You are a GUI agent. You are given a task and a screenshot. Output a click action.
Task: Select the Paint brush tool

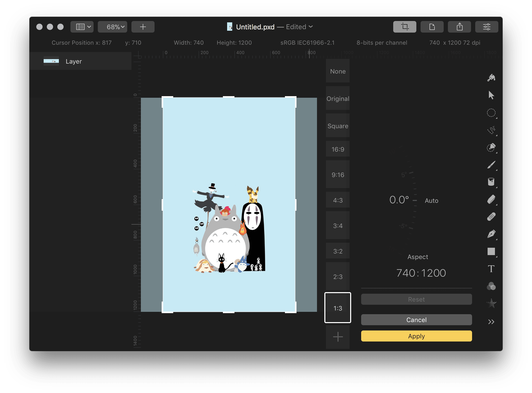point(491,165)
